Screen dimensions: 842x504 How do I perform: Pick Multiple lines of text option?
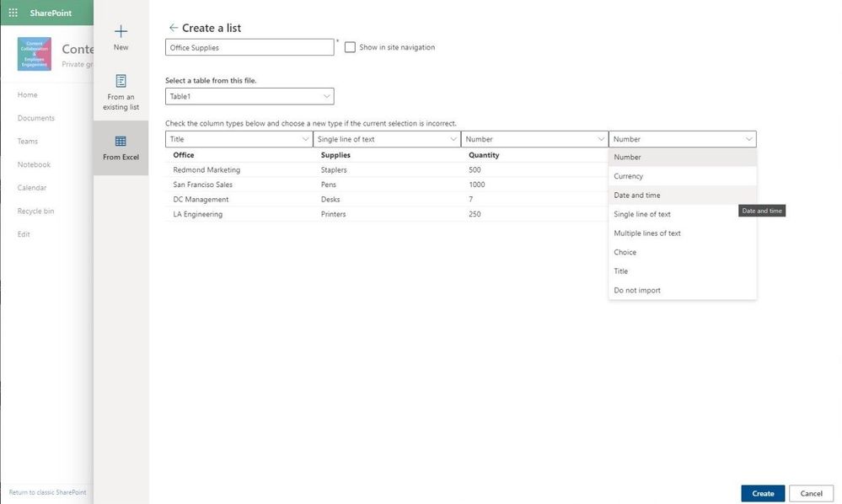(647, 233)
